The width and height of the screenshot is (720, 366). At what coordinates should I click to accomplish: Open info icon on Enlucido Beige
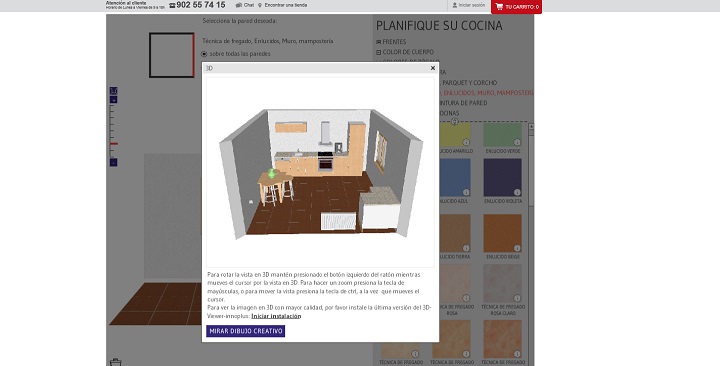(517, 248)
